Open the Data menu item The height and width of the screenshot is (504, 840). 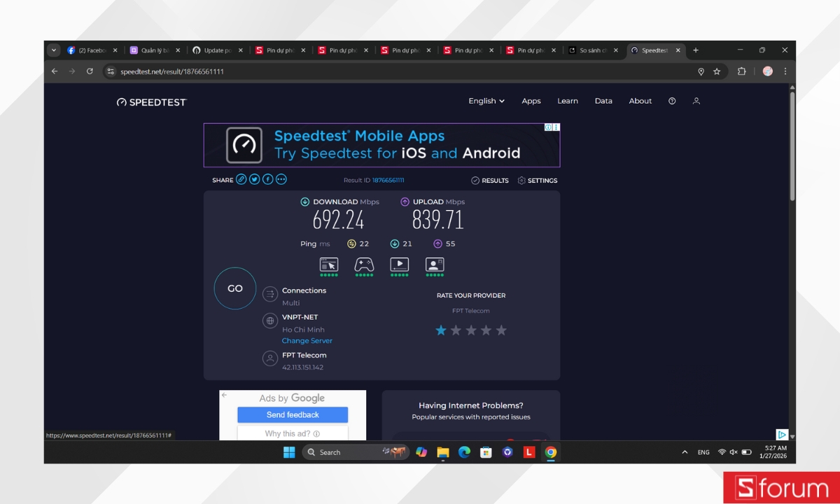603,101
